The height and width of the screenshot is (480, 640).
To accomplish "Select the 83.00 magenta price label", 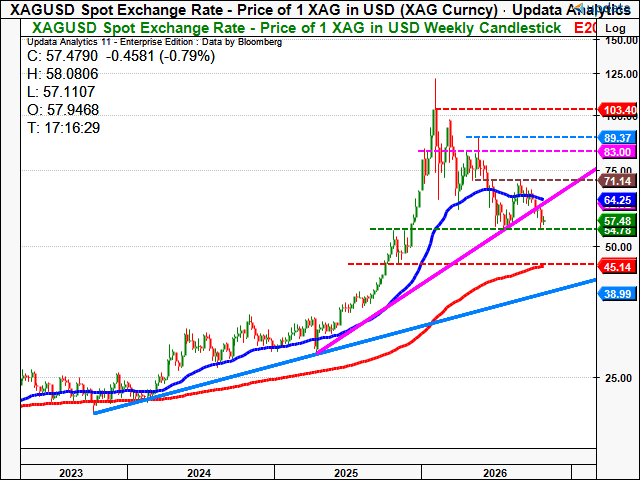I will click(x=618, y=152).
